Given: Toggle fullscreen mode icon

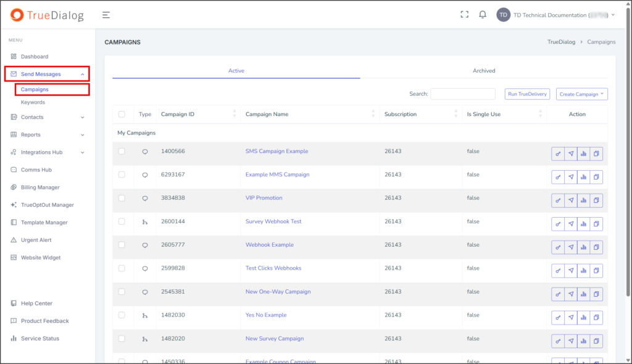Looking at the screenshot, I should click(465, 15).
